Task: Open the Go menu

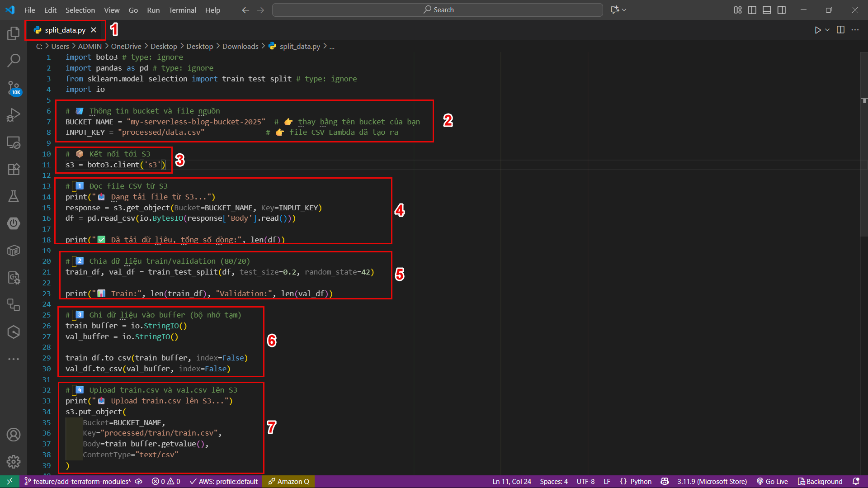Action: click(x=133, y=10)
